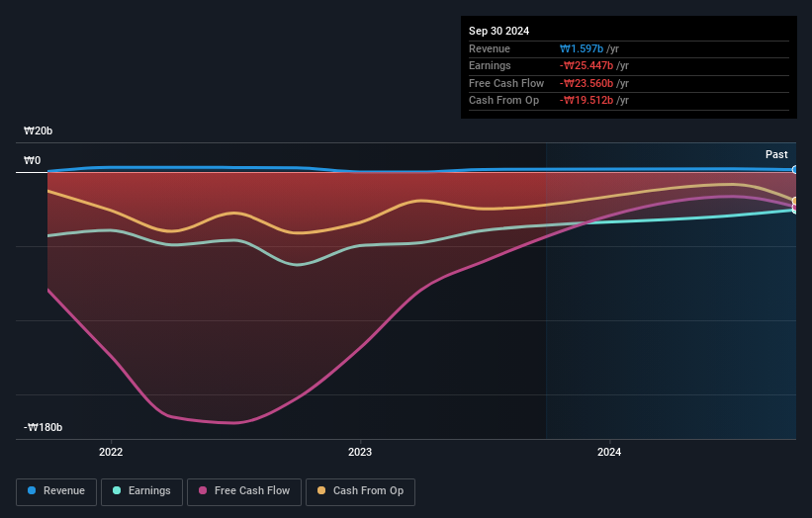
Task: Click the -₩23.560b free cash flow value
Action: click(x=586, y=83)
